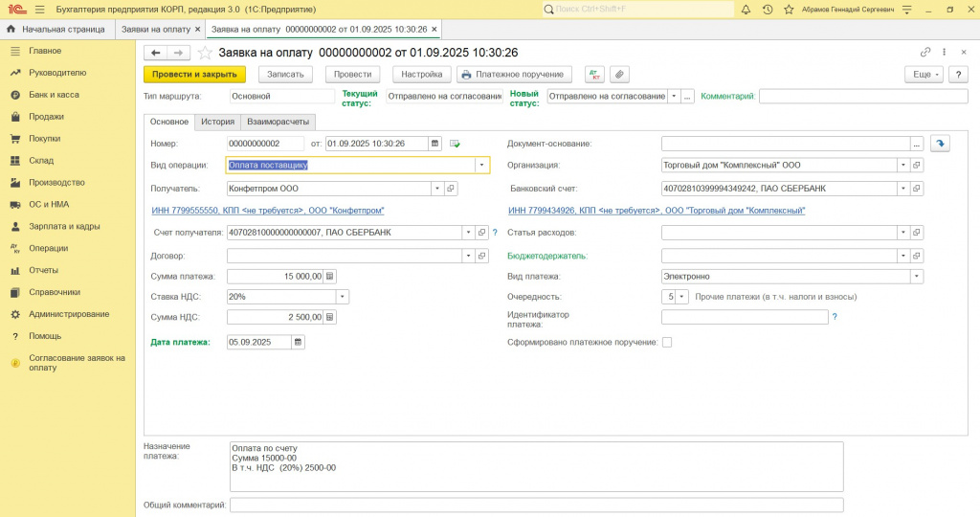
Task: Click Записать button
Action: click(x=285, y=75)
